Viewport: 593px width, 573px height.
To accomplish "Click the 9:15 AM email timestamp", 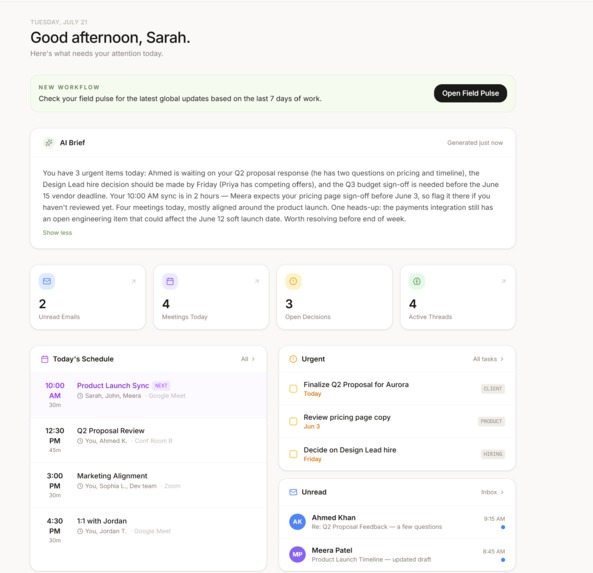I will (494, 519).
